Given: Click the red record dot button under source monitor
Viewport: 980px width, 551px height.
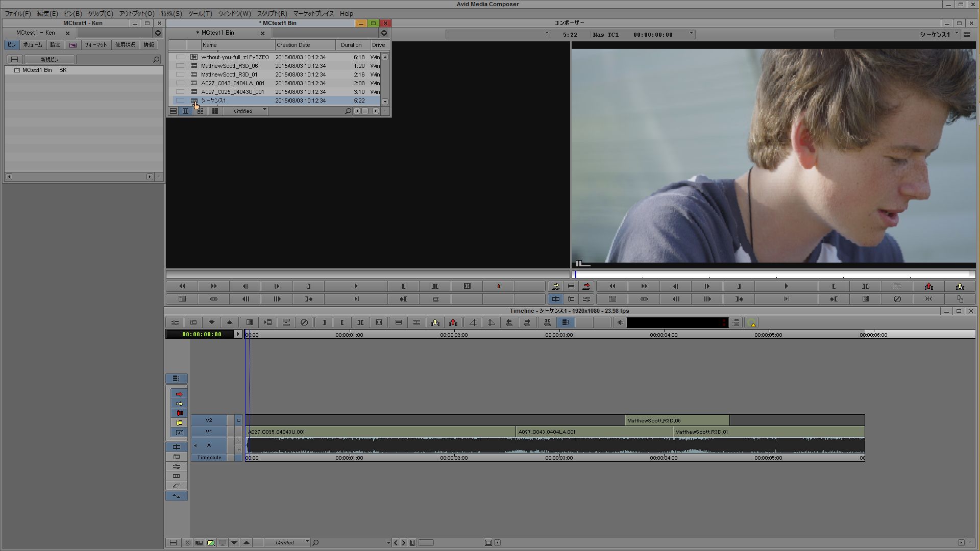Looking at the screenshot, I should (x=499, y=286).
